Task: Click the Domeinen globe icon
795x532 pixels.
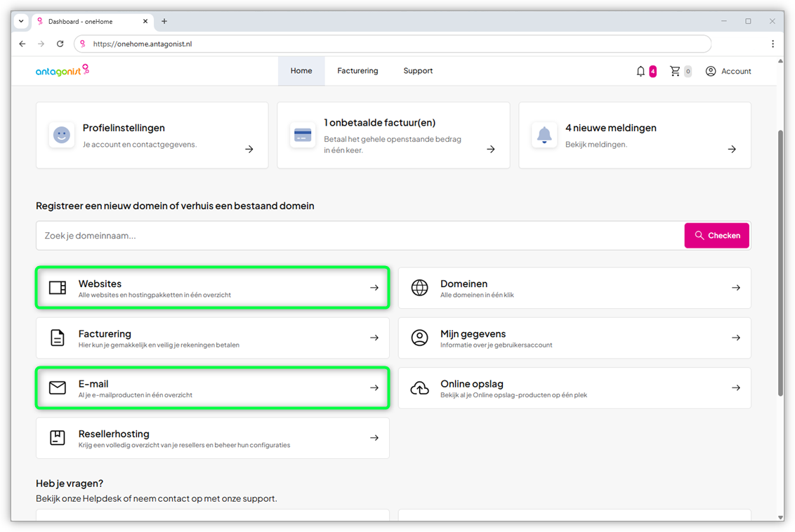Action: click(x=419, y=288)
